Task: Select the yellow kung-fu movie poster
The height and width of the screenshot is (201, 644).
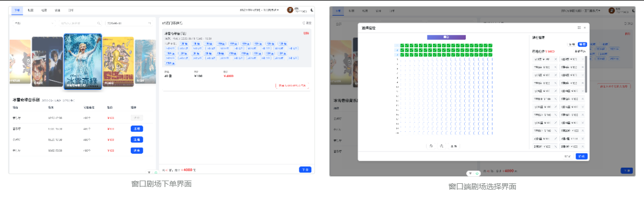Action: [118, 61]
